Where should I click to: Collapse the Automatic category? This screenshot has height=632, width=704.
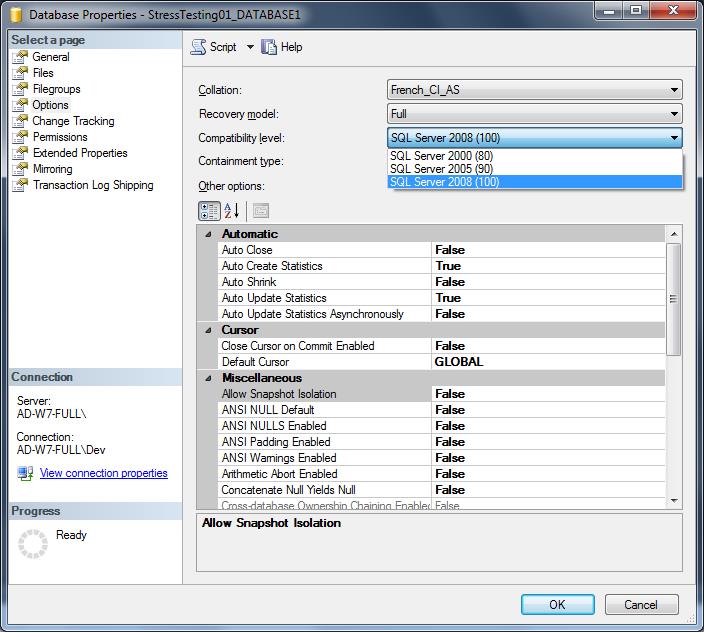[208, 234]
